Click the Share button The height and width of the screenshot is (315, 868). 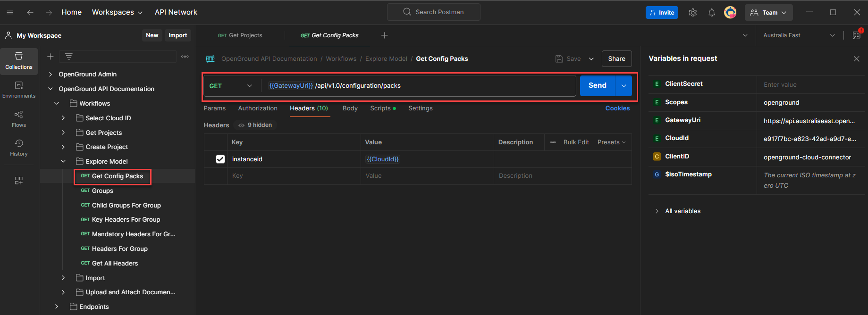pyautogui.click(x=617, y=59)
